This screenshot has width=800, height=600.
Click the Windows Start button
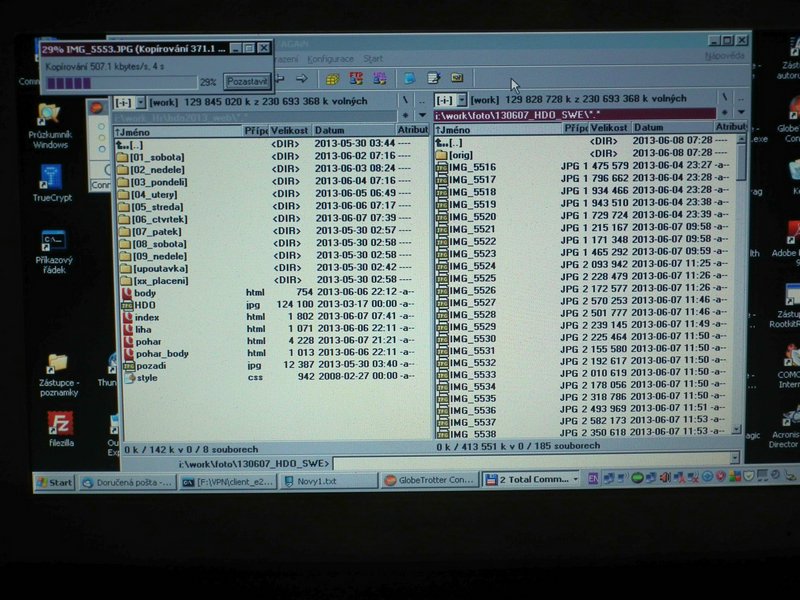click(55, 483)
